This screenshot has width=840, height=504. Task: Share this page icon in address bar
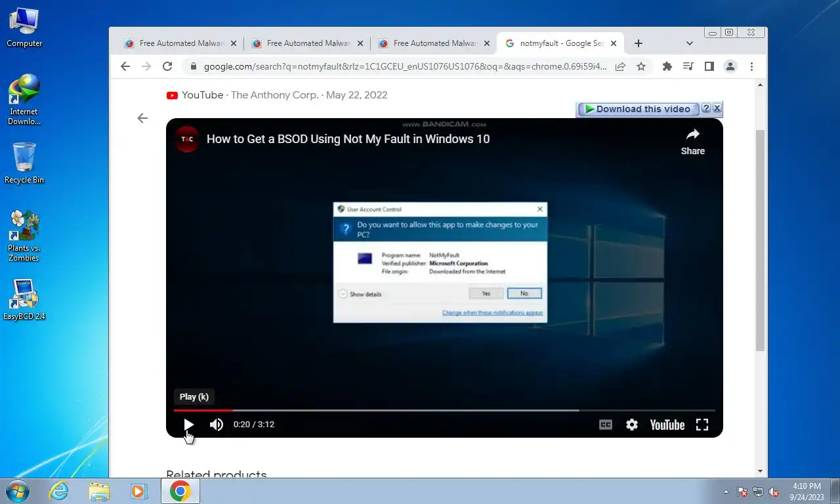pos(620,66)
